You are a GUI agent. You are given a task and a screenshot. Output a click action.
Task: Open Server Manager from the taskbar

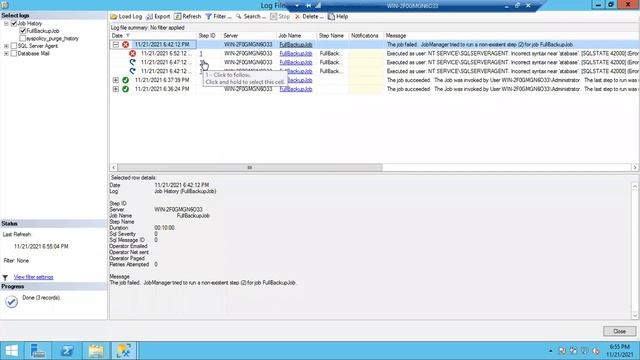point(38,351)
